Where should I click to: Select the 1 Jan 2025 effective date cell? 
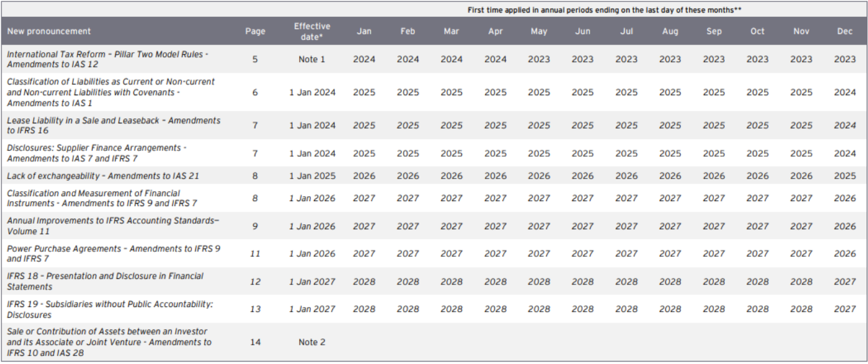312,176
